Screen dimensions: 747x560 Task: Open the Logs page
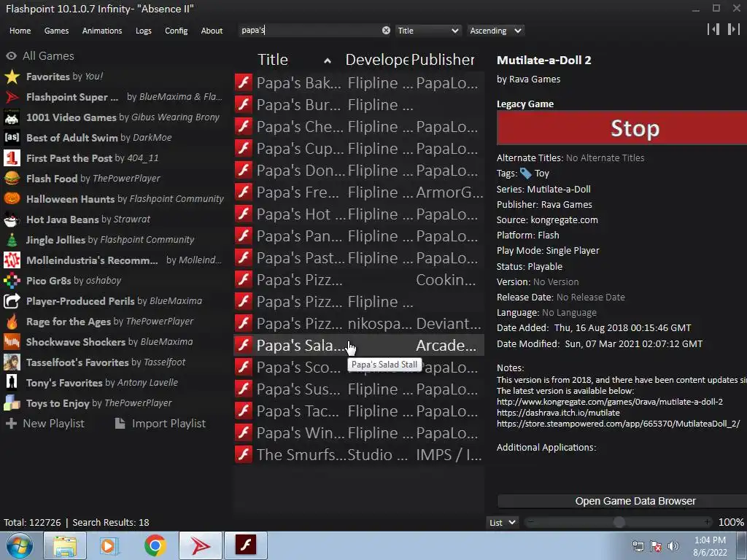click(x=144, y=31)
